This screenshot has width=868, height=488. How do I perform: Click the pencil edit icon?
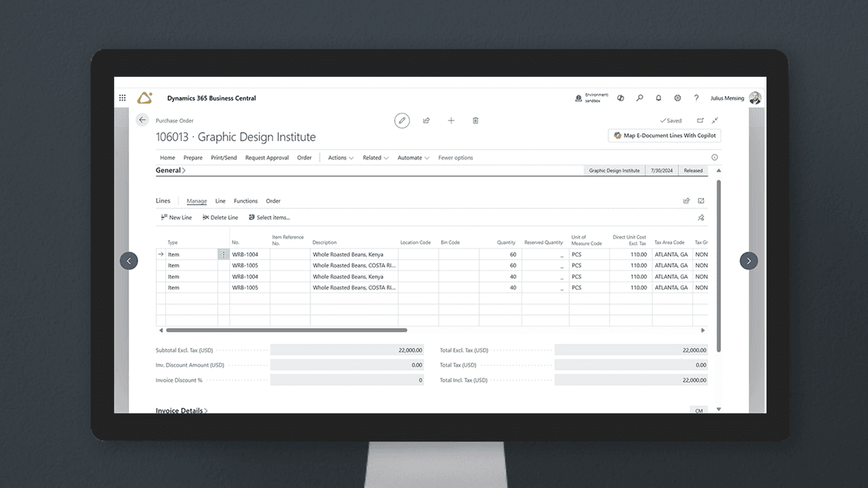click(x=402, y=120)
